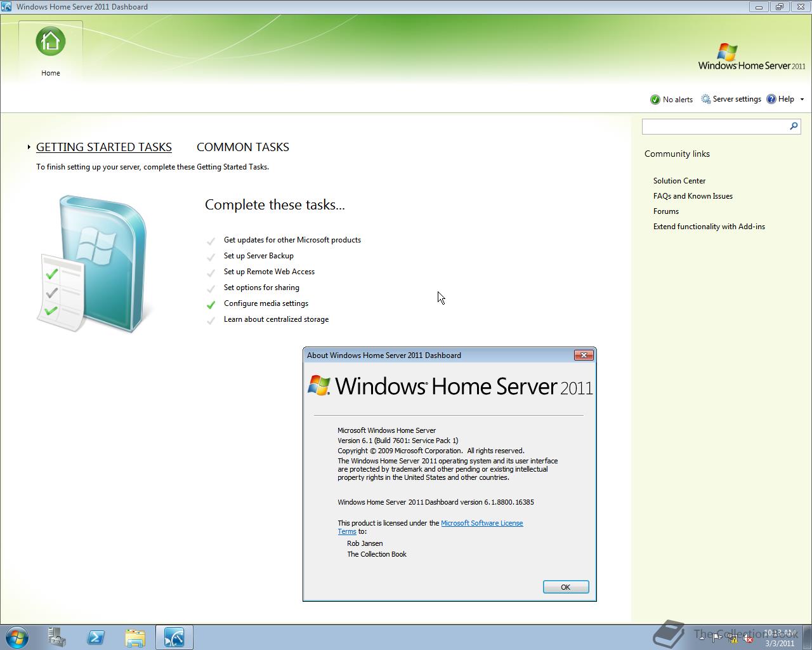Open Set options for sharing task
This screenshot has height=650, width=812.
[261, 288]
